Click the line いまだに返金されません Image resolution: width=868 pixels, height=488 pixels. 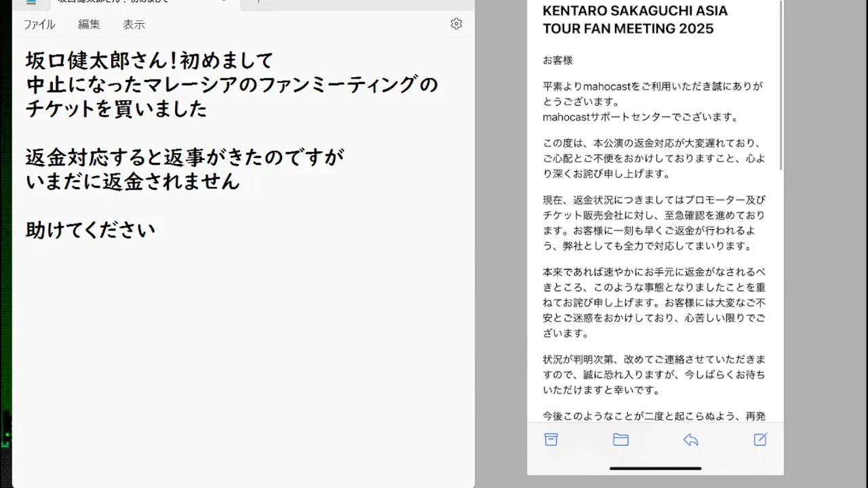[133, 182]
